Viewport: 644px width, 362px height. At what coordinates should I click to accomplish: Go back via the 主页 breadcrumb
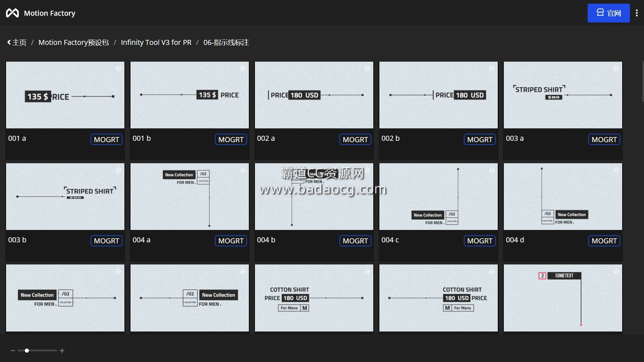click(17, 43)
